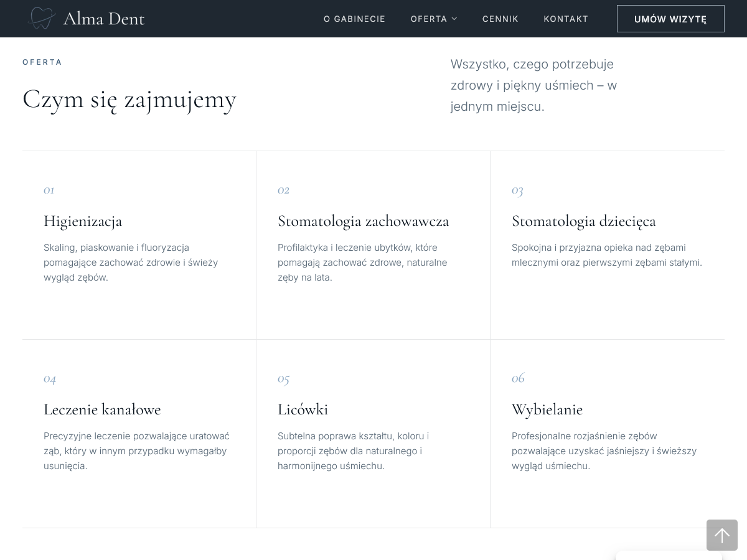Screen dimensions: 747x560
Task: Click the 'Profilaktyka i leczenie ubytków' description
Action: coord(362,263)
